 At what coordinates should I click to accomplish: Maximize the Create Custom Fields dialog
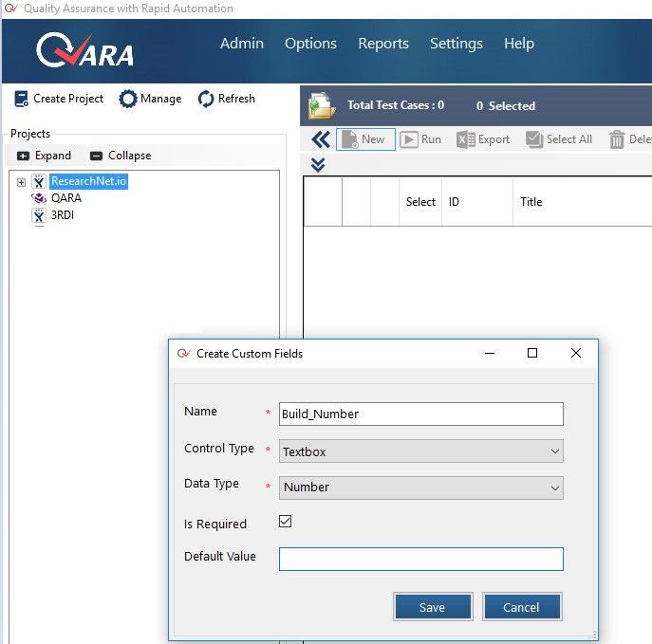[532, 353]
